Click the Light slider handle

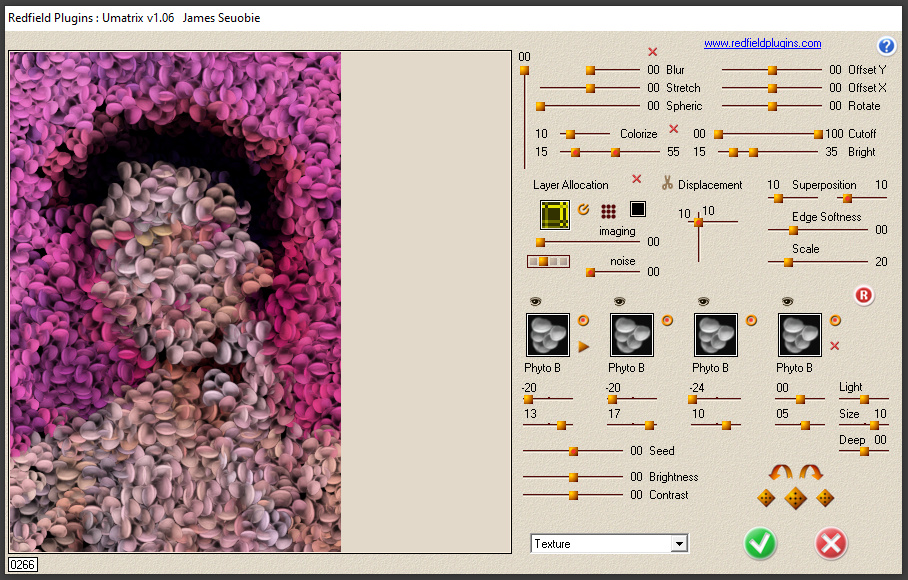(864, 399)
